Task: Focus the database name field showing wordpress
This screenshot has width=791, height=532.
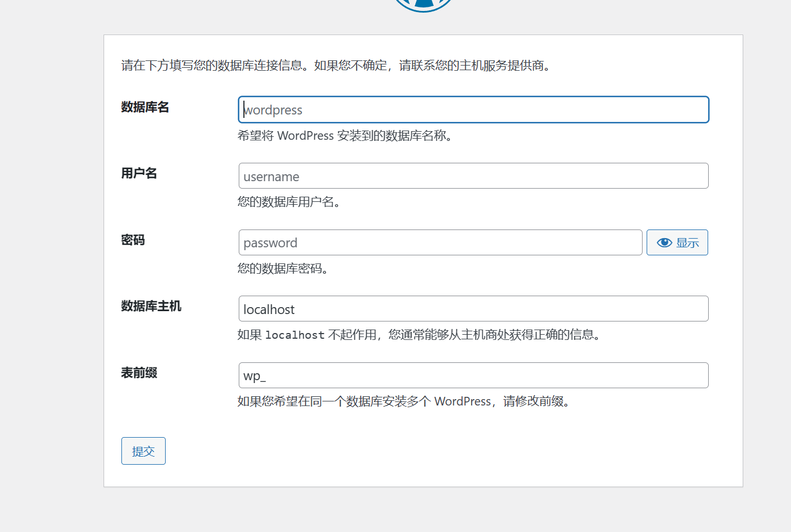Action: (x=473, y=110)
